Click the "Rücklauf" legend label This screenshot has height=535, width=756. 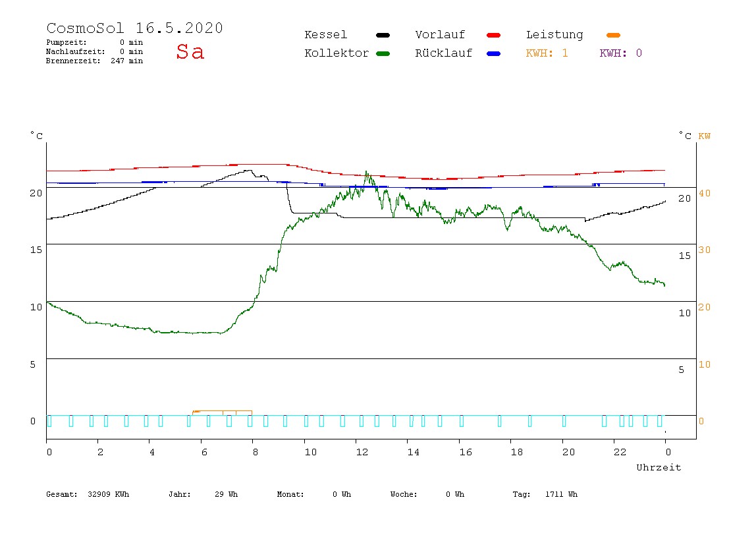point(444,53)
